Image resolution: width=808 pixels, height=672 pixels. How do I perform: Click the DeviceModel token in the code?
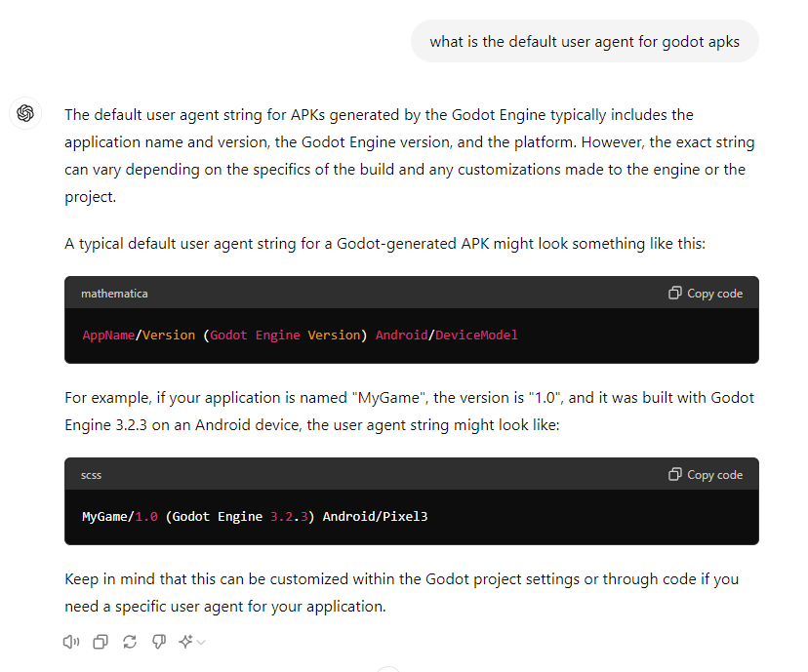coord(476,336)
